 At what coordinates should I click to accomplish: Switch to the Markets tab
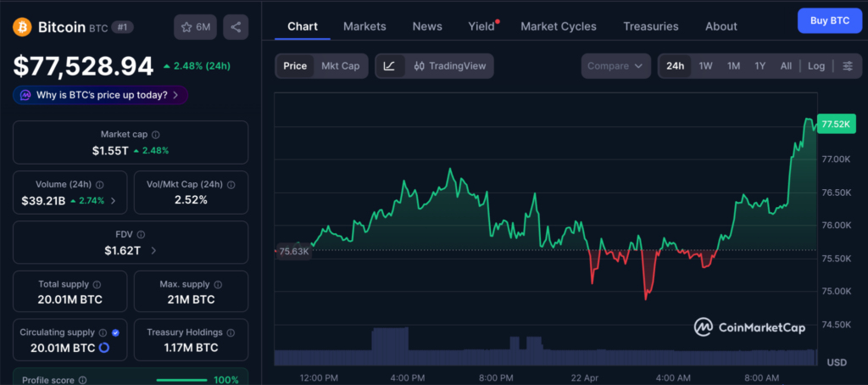point(364,26)
